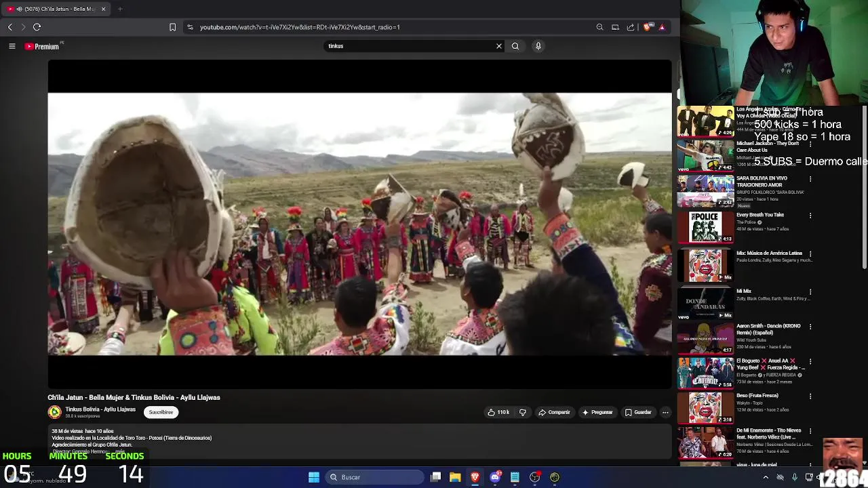Open File Explorer from the taskbar
The width and height of the screenshot is (868, 488).
point(455,477)
